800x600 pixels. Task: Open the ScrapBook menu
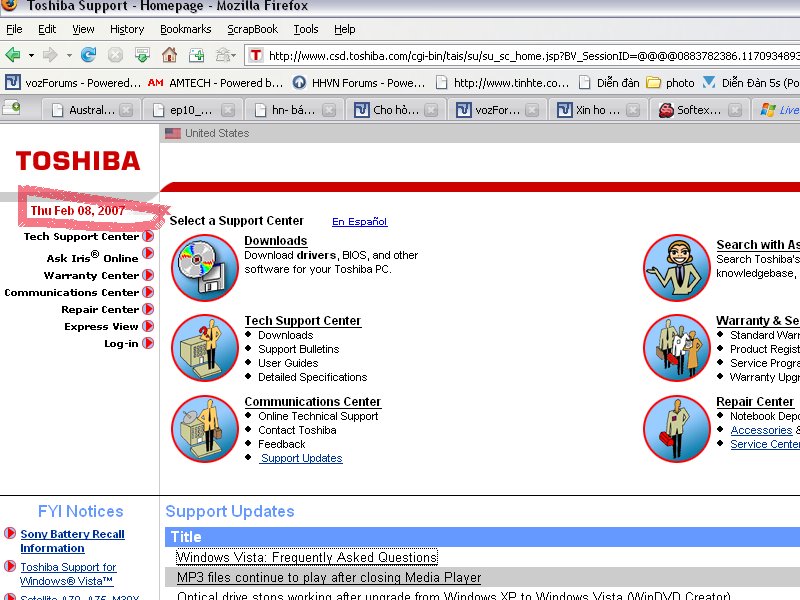[253, 29]
